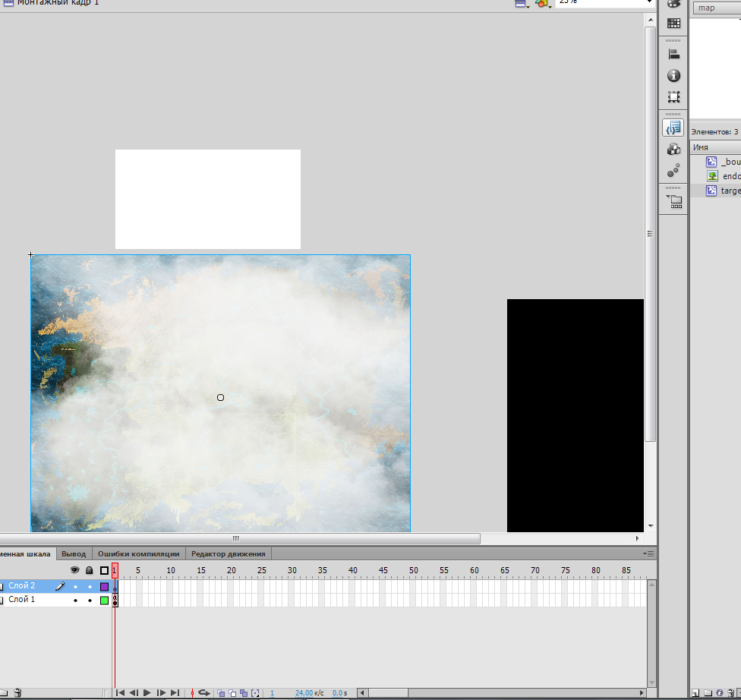This screenshot has height=700, width=741.
Task: Open the Edit Scene dropdown
Action: click(522, 3)
